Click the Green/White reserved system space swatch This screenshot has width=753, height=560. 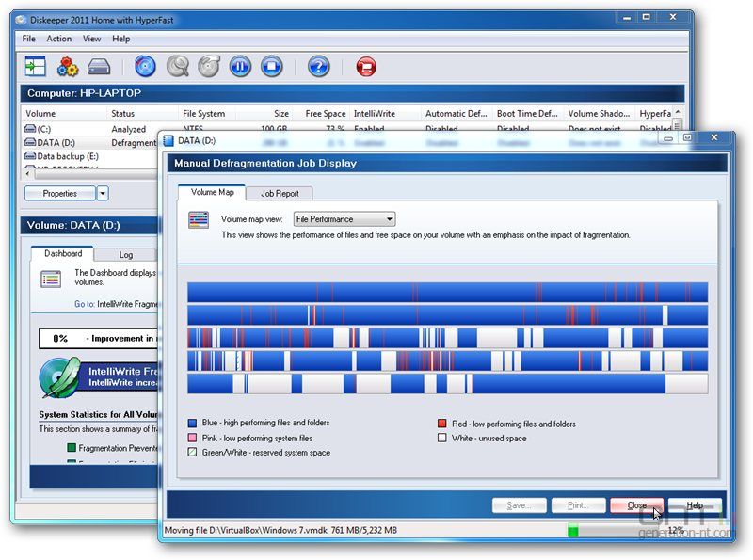(192, 452)
